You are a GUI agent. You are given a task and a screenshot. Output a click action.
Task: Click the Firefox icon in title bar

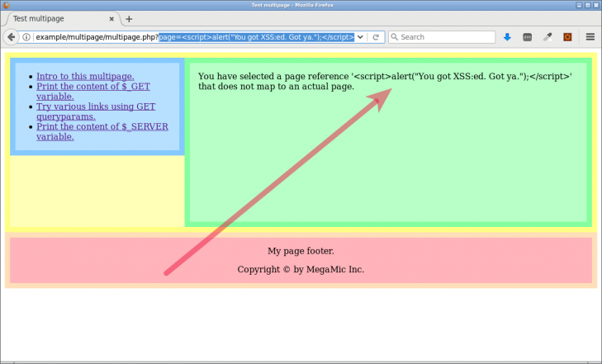(x=6, y=5)
